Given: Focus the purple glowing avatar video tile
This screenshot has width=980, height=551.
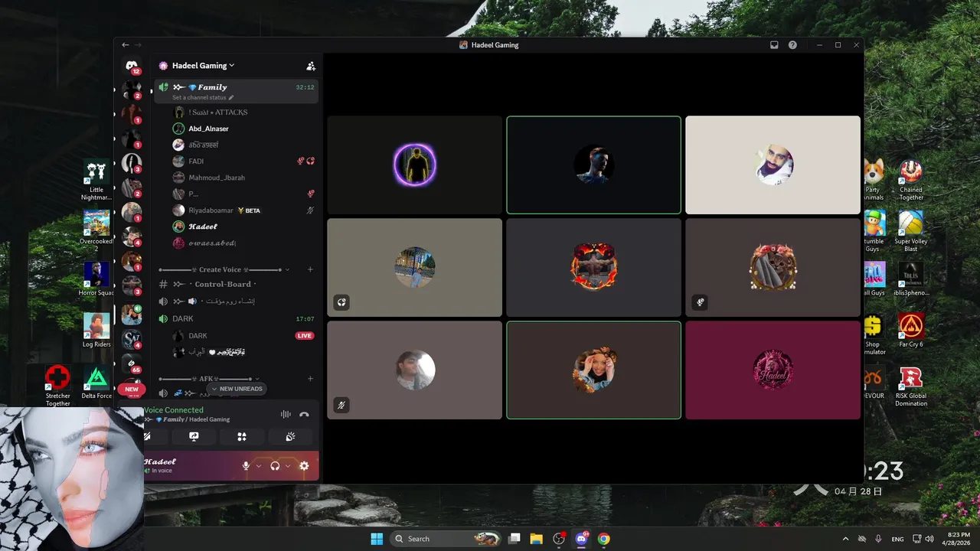Looking at the screenshot, I should point(415,165).
